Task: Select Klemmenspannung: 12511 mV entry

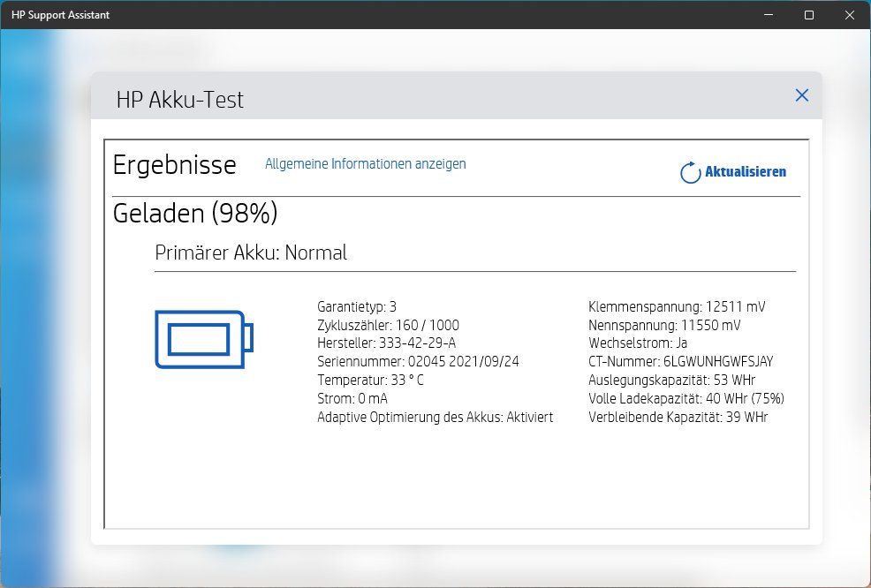Action: tap(677, 306)
